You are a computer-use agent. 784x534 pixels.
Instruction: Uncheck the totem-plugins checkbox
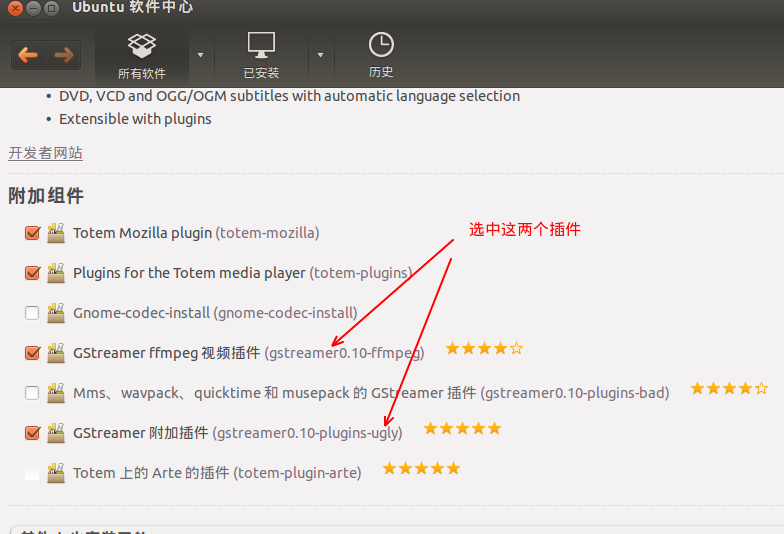[32, 273]
